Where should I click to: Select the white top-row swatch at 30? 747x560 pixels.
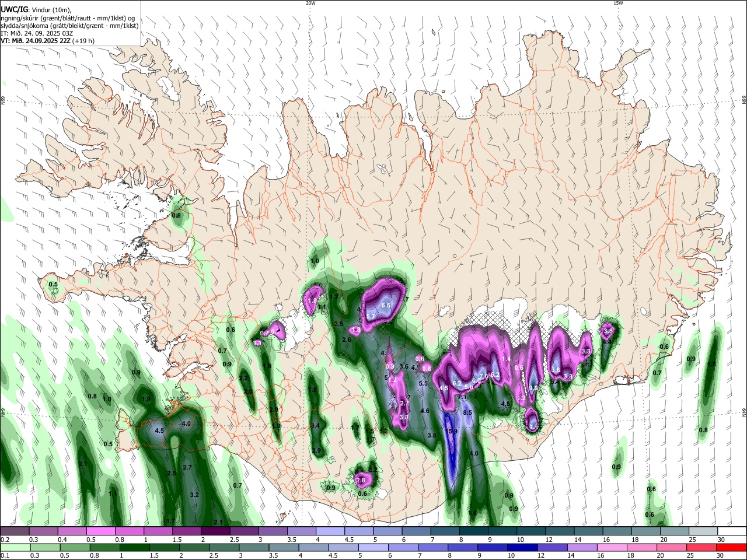tap(732, 531)
